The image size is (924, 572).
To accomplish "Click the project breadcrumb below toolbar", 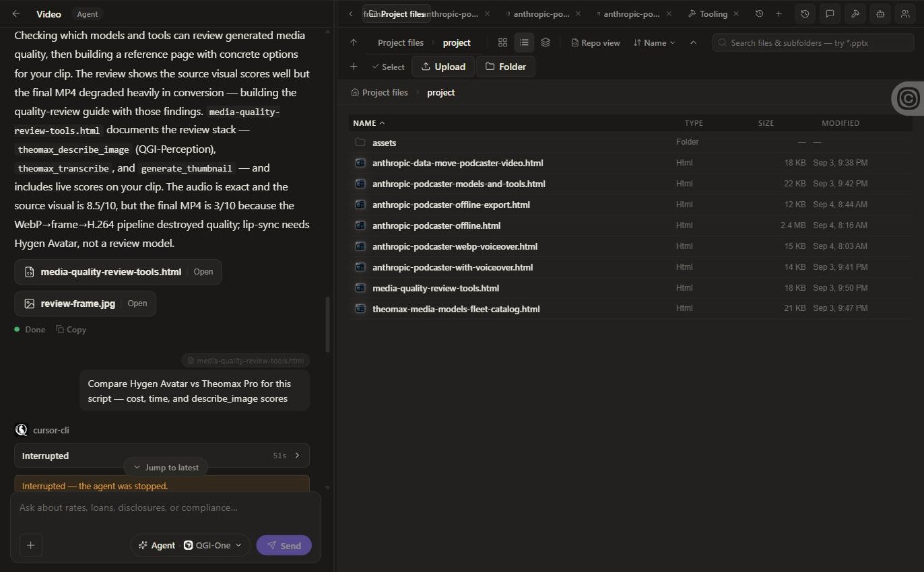I will 441,92.
